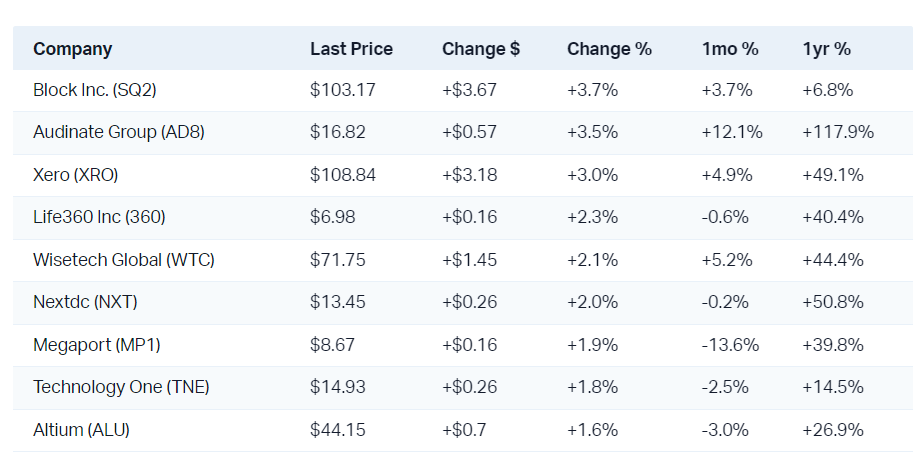Select the Change % column header
924x462 pixels.
click(x=609, y=49)
